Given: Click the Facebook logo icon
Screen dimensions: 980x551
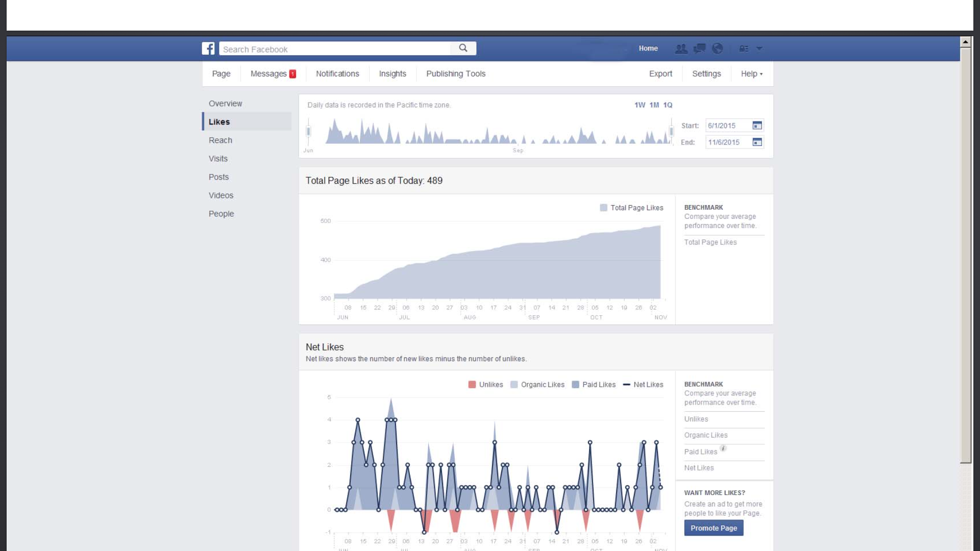Looking at the screenshot, I should [x=208, y=48].
